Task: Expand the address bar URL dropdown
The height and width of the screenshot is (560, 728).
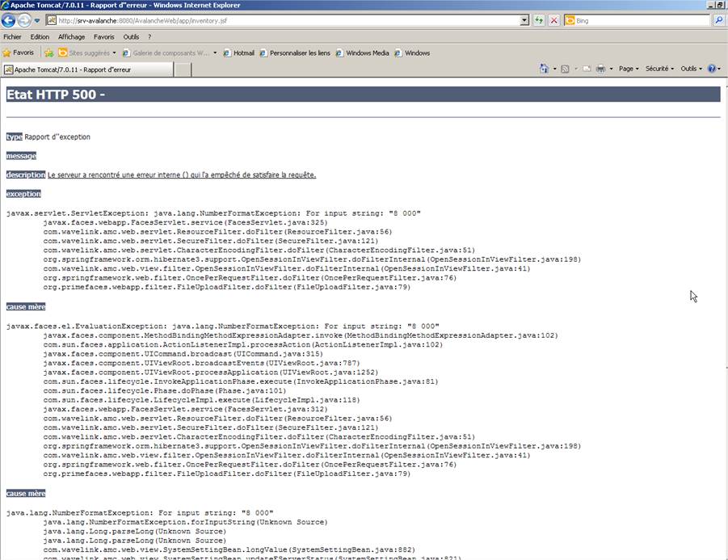Action: [524, 20]
